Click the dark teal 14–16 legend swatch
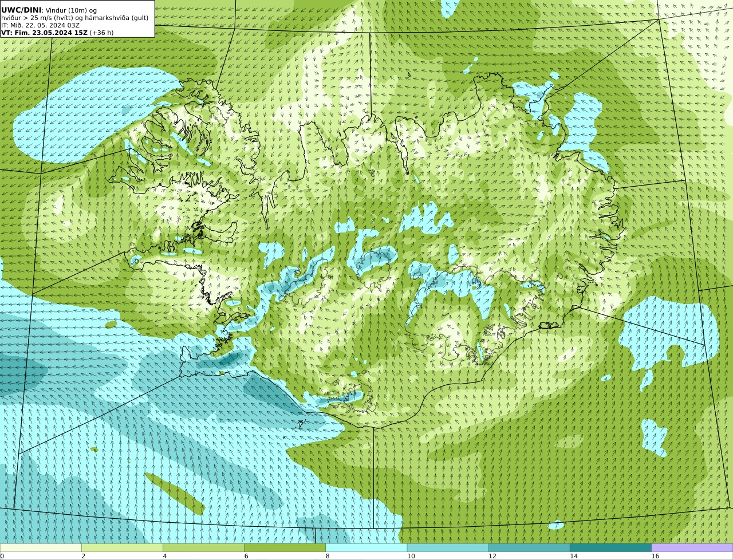This screenshot has height=560, width=733. (611, 547)
